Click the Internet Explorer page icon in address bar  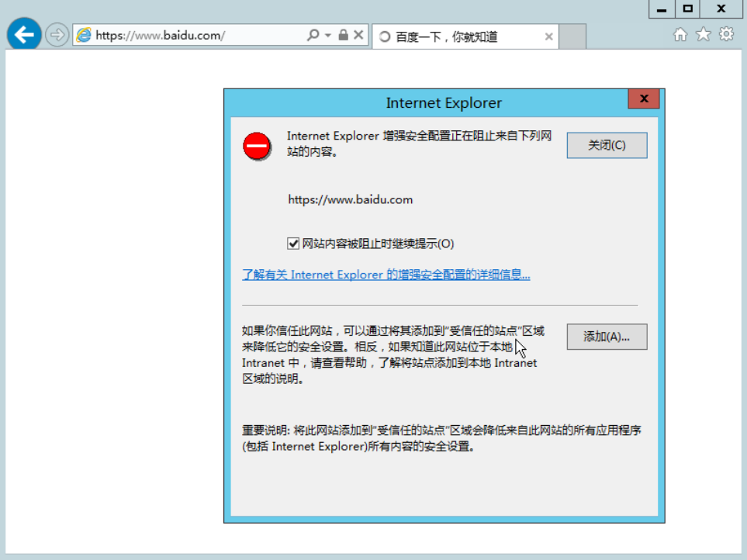84,35
